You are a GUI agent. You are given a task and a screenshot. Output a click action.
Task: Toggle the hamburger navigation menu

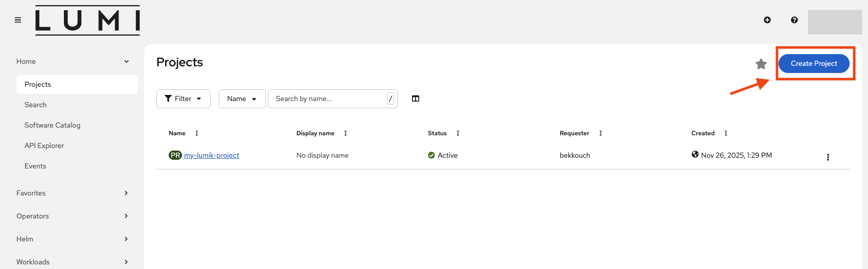coord(18,20)
